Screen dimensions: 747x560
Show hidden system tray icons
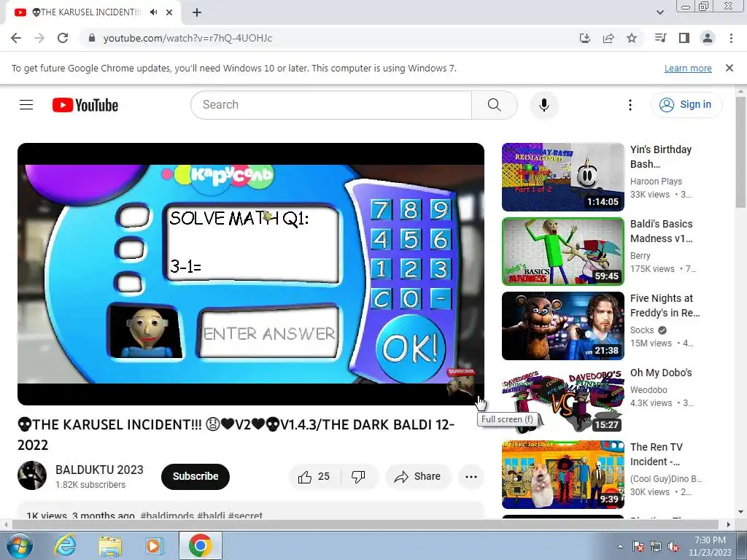[x=620, y=546]
